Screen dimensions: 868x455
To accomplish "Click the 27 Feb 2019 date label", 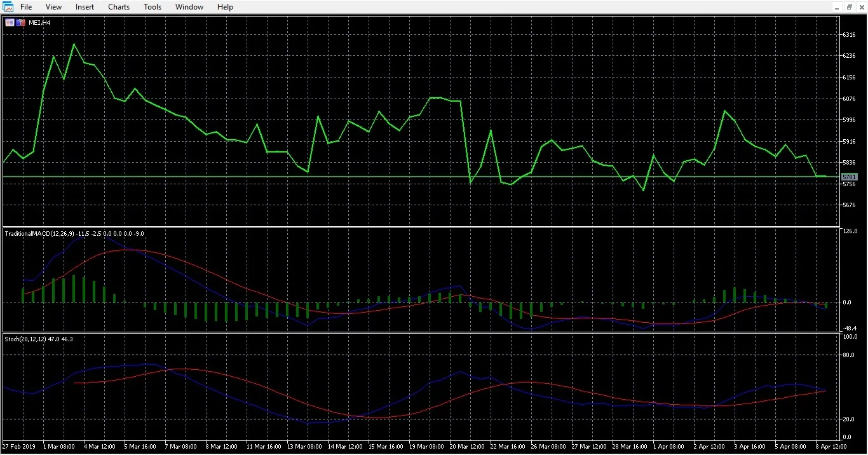I will 17,447.
